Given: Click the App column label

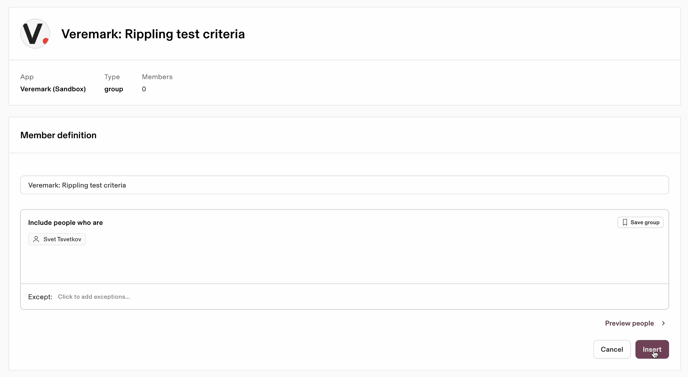Looking at the screenshot, I should pyautogui.click(x=27, y=77).
